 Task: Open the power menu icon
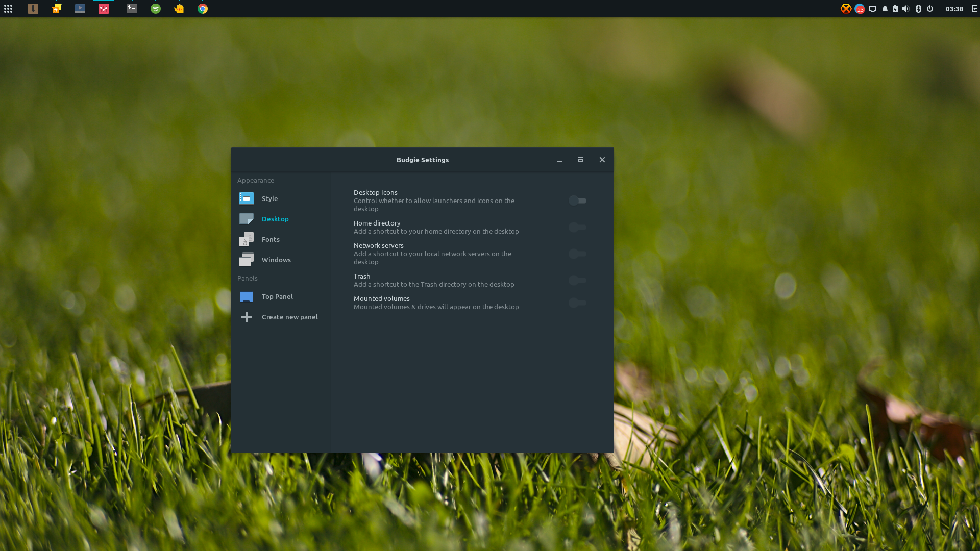coord(930,9)
